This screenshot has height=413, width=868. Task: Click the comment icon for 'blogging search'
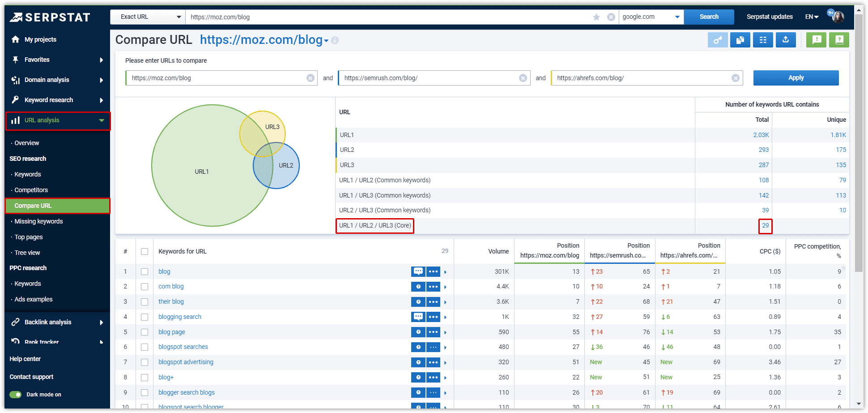click(x=418, y=317)
